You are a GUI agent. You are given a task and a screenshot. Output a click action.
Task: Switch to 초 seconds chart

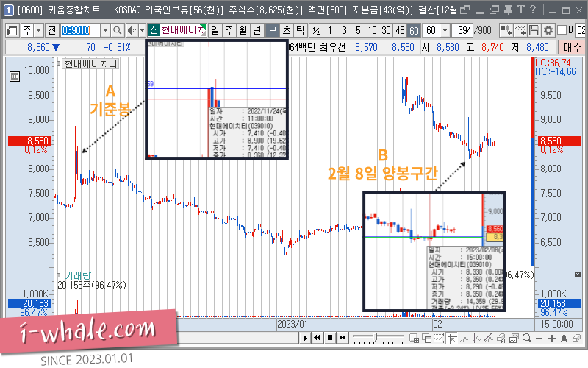coord(287,30)
